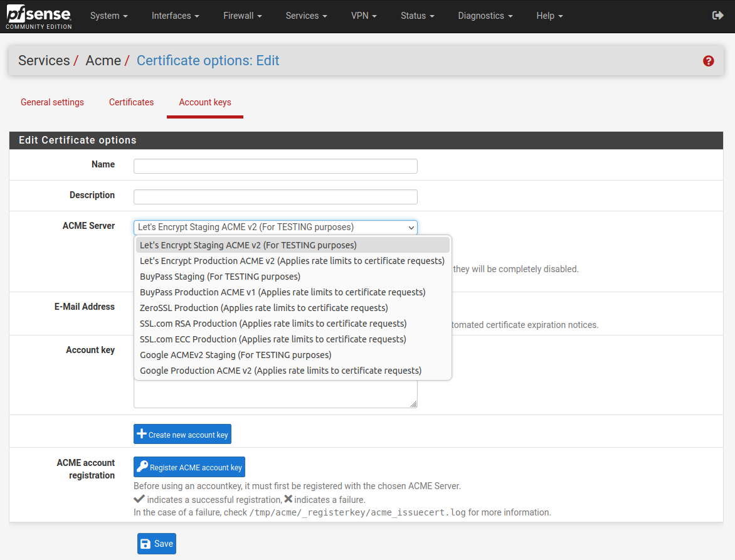The width and height of the screenshot is (735, 560).
Task: Select ZeroSSL Production option
Action: 292,308
